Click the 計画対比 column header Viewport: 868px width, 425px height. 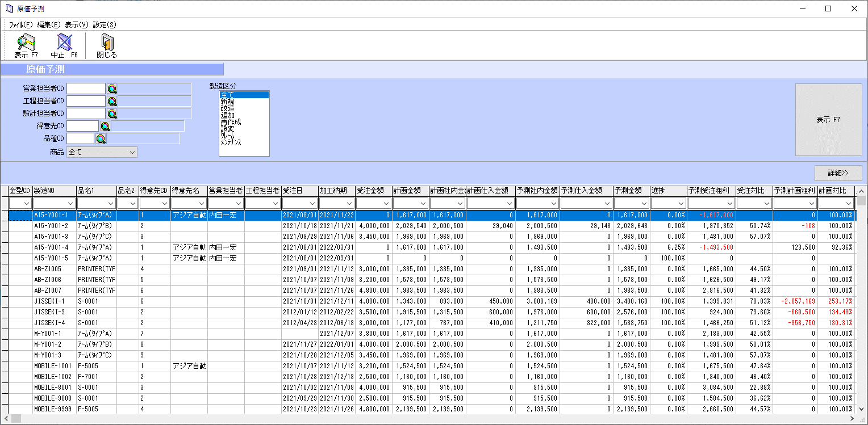tap(836, 191)
